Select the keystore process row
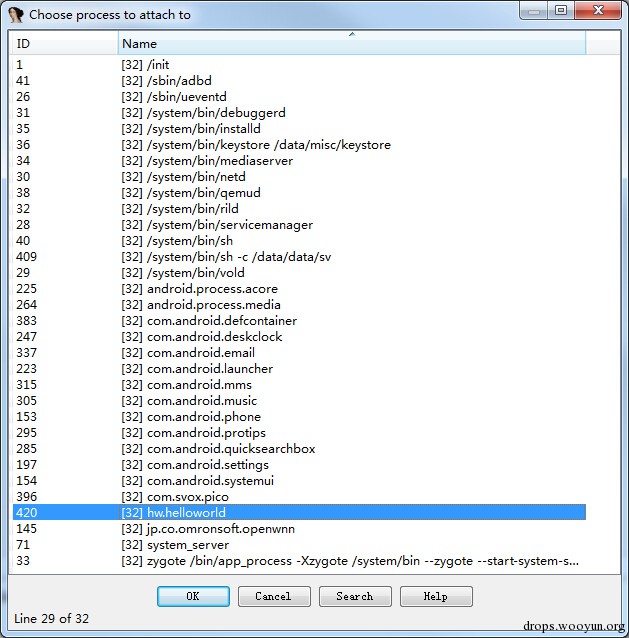This screenshot has height=638, width=629. [x=299, y=144]
